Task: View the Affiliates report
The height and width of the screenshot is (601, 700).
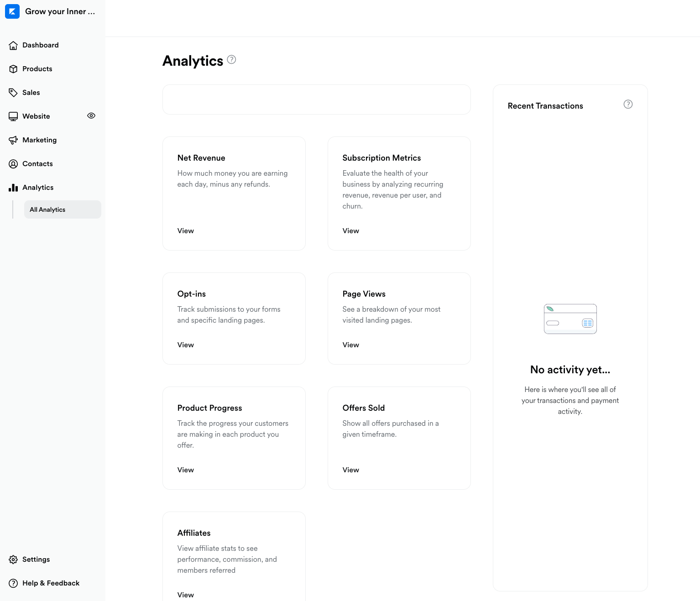Action: pos(186,595)
